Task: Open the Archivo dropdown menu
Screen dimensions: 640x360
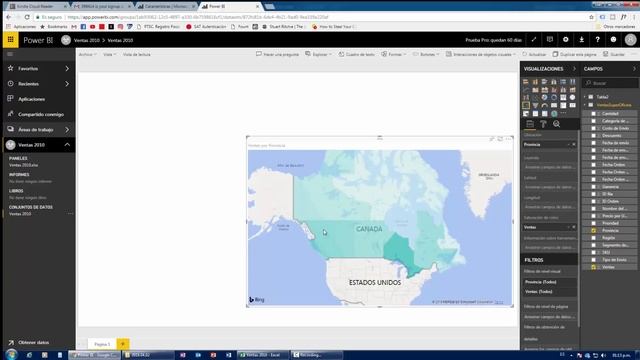Action: (x=87, y=54)
